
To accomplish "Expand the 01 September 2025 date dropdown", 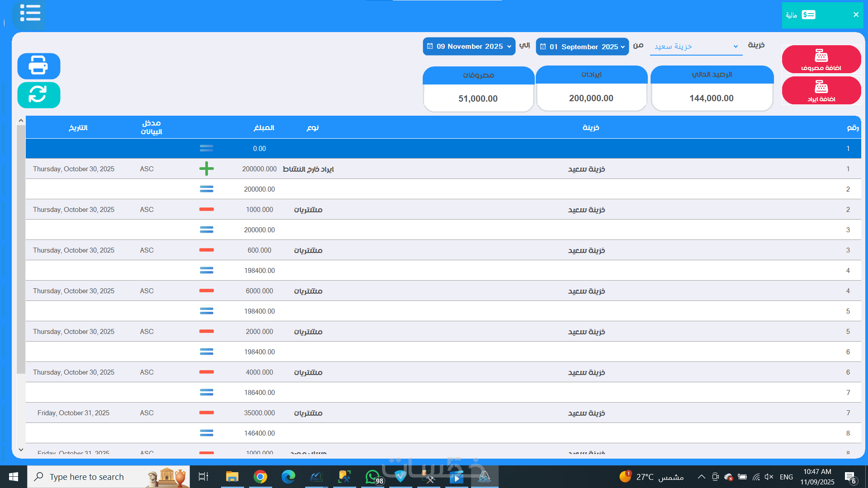I will coord(623,47).
